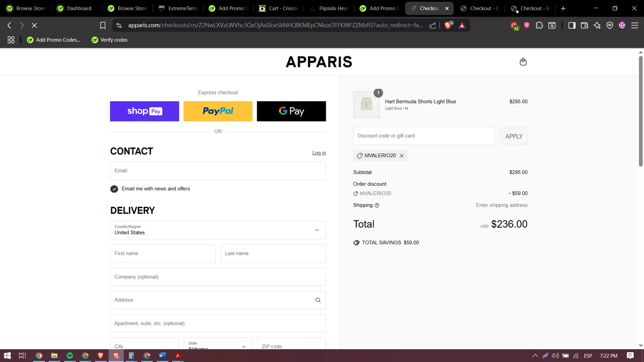This screenshot has height=362, width=644.
Task: Focus the Company (optional) field
Action: pos(218,277)
